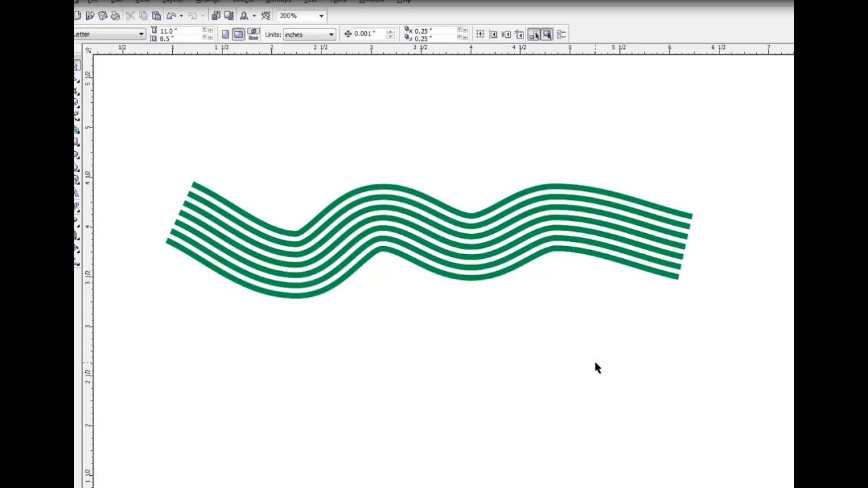Click the Paste clipboard icon
The image size is (868, 488).
(x=156, y=16)
